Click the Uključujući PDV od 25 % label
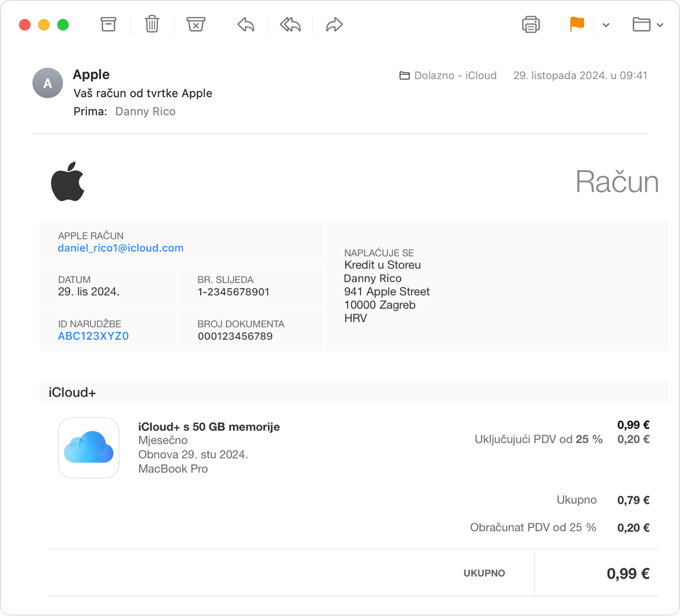Viewport: 680px width, 616px height. (538, 439)
